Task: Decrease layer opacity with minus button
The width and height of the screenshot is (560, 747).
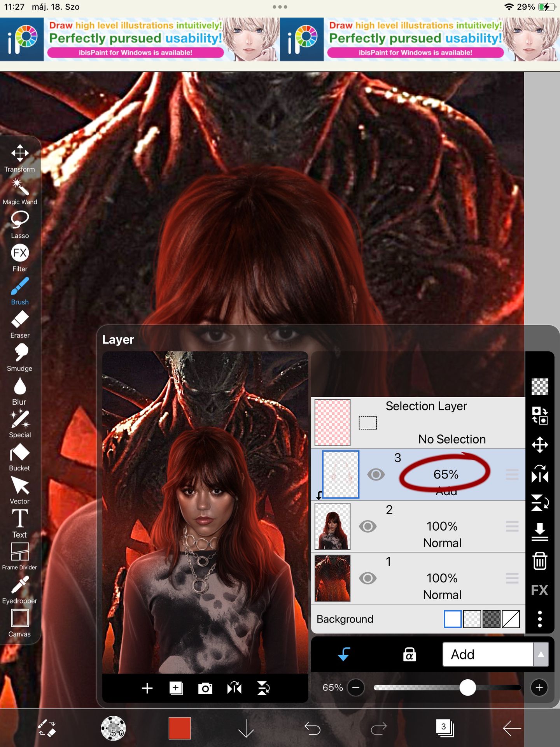Action: click(356, 687)
